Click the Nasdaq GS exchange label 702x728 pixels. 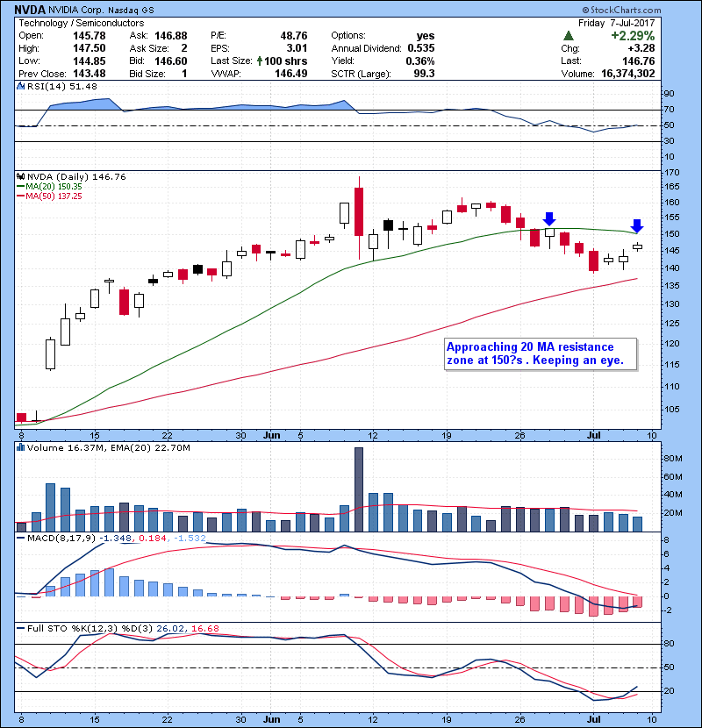click(131, 11)
